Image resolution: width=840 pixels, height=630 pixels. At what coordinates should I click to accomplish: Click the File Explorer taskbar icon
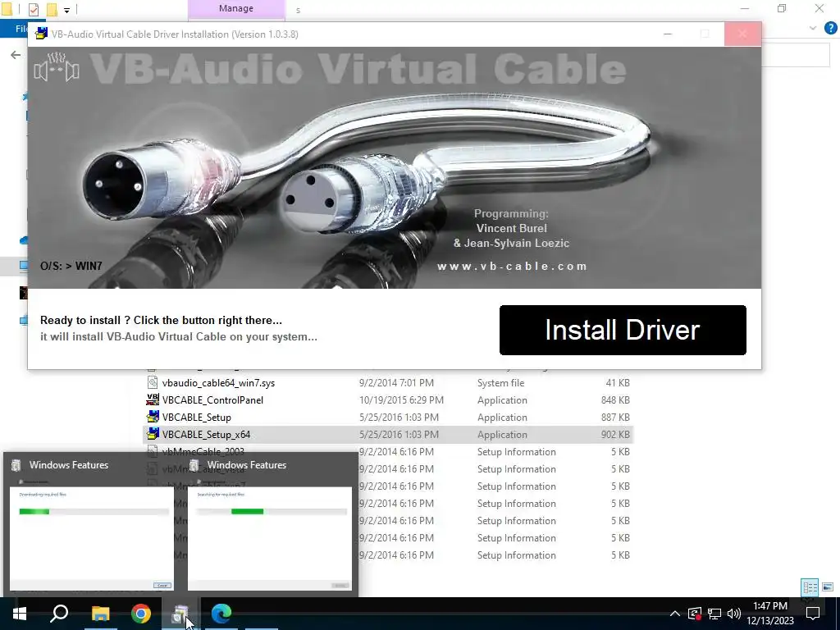click(x=100, y=614)
